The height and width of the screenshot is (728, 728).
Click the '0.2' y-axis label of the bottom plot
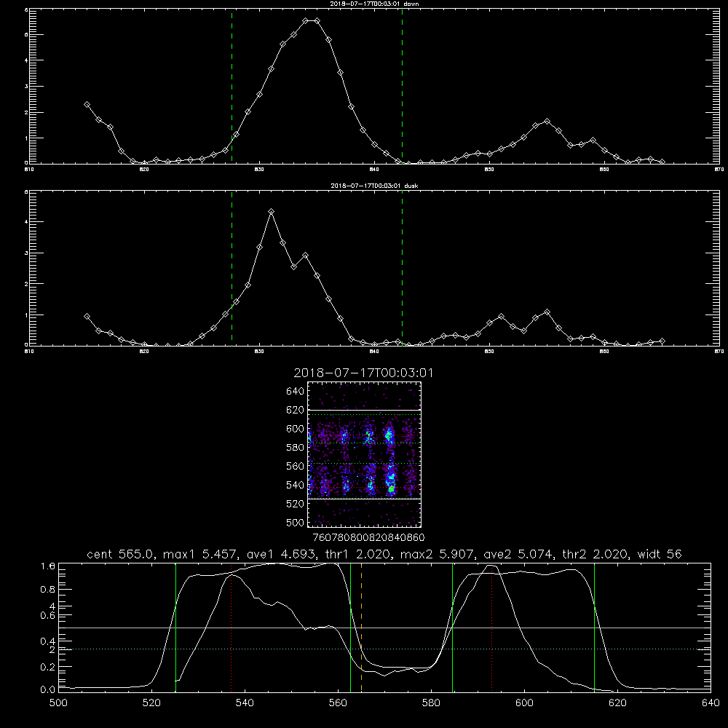48,667
